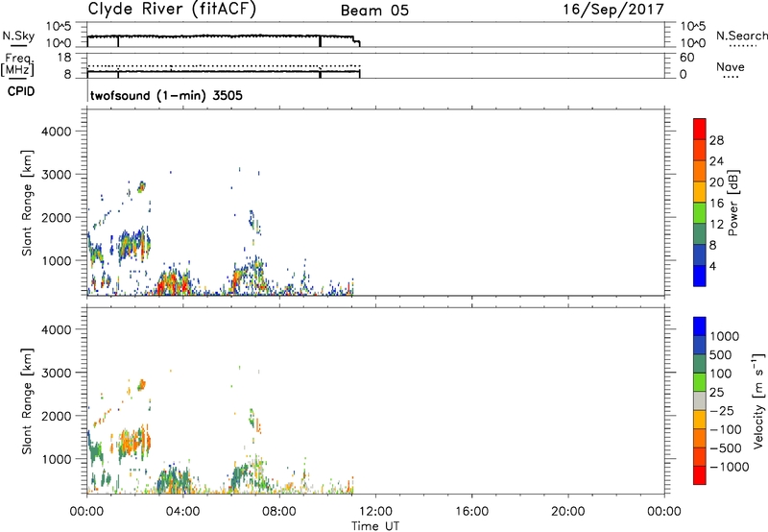Screen dimensions: 768x532
Task: Click the "500" label on the Velocity color bar
Action: coord(721,355)
